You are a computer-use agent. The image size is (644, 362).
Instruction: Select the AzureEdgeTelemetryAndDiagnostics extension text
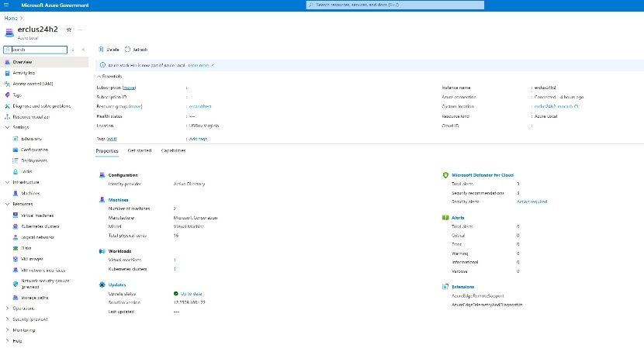(x=487, y=305)
